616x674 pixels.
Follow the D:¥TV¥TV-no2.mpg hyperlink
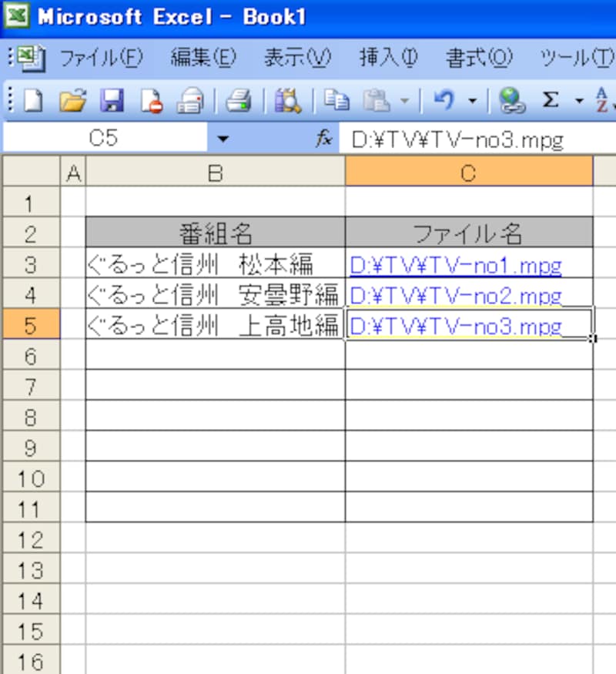456,296
